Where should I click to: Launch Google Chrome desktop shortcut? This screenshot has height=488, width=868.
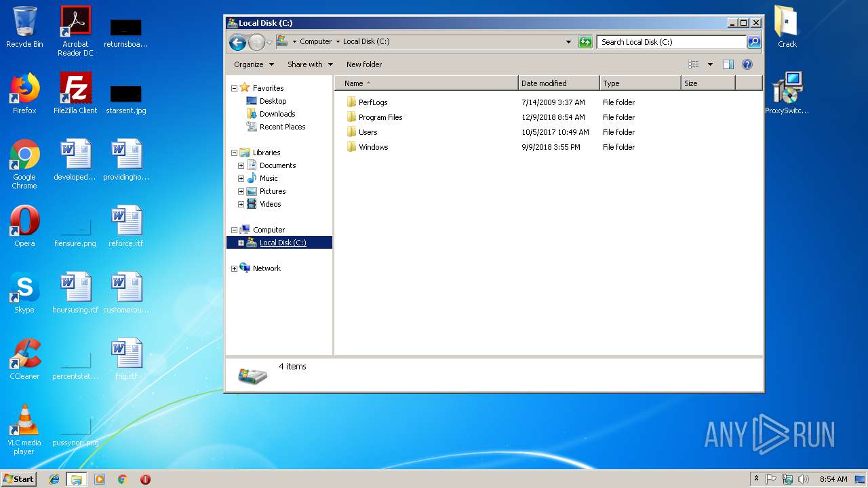click(24, 164)
